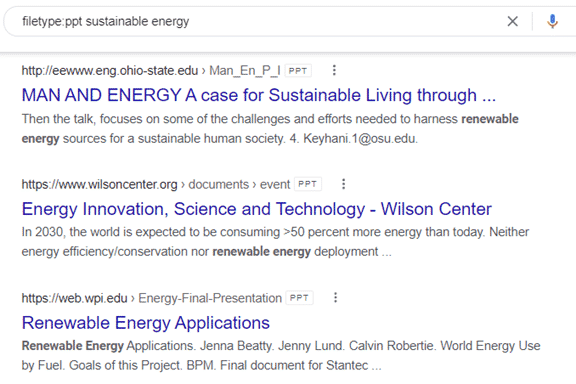This screenshot has width=576, height=384.
Task: Click Energy-Final-Presentation breadcrumb path
Action: point(210,298)
